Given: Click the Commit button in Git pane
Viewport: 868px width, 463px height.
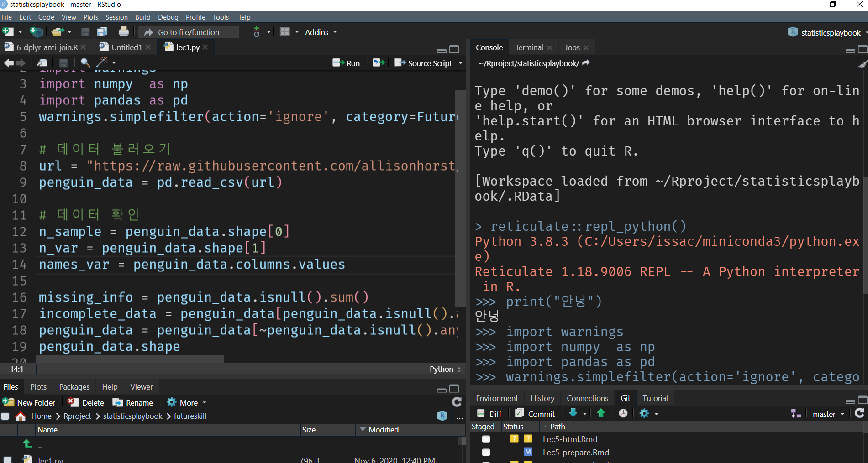Looking at the screenshot, I should 535,413.
